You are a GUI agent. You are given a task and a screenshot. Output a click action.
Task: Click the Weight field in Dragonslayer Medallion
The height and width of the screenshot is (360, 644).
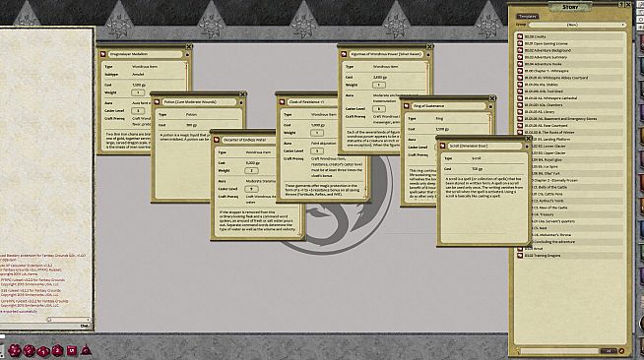(138, 92)
